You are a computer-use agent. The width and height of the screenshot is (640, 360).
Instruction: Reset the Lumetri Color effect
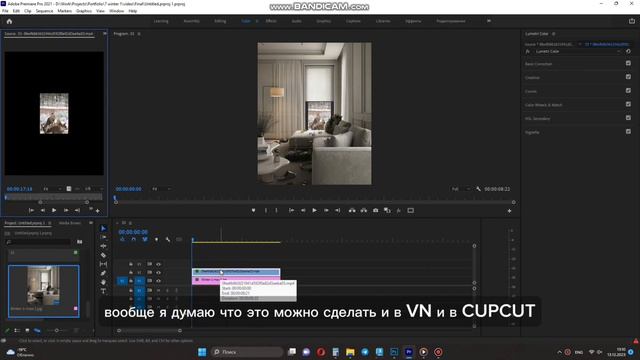[x=628, y=51]
